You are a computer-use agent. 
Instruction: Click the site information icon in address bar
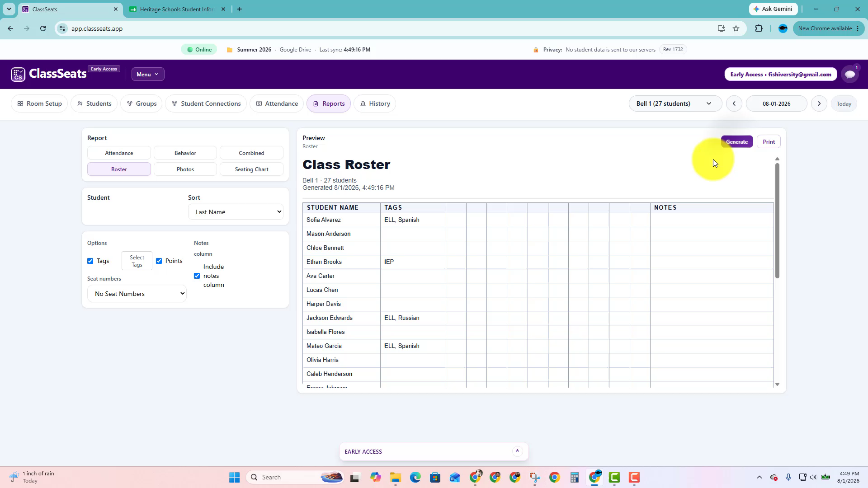click(x=62, y=28)
